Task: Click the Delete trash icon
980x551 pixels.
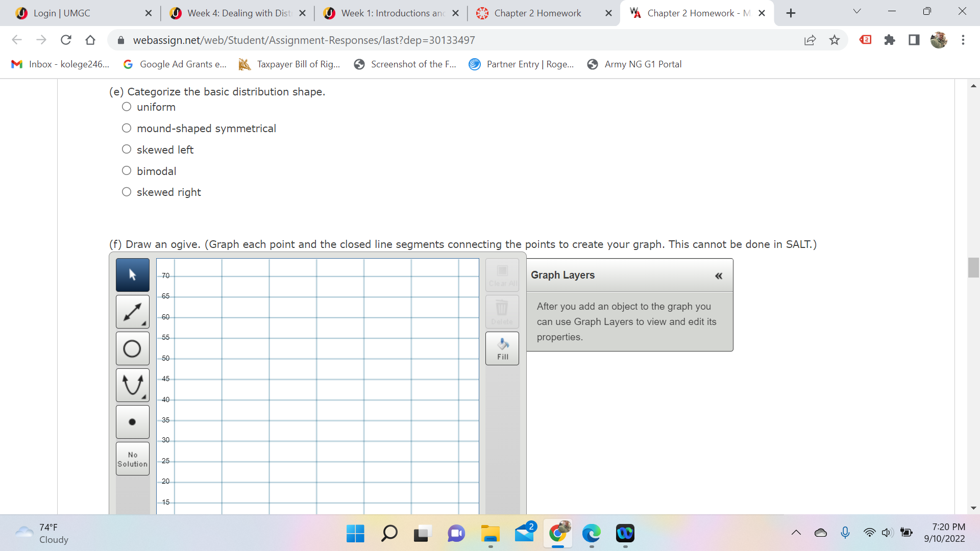Action: (502, 311)
